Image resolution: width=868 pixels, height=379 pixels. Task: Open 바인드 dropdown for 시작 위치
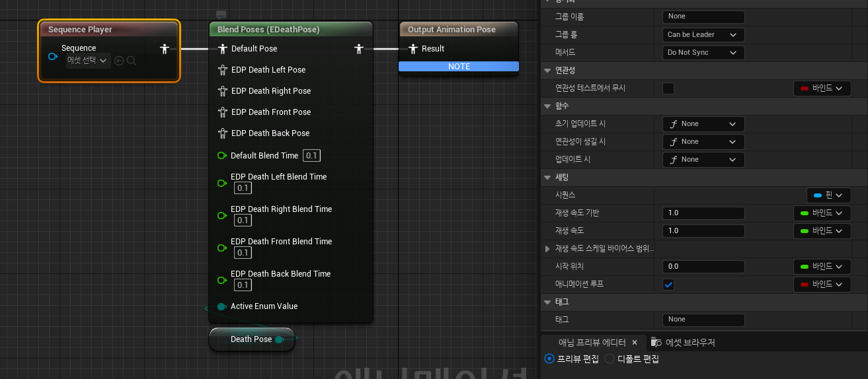click(x=822, y=266)
